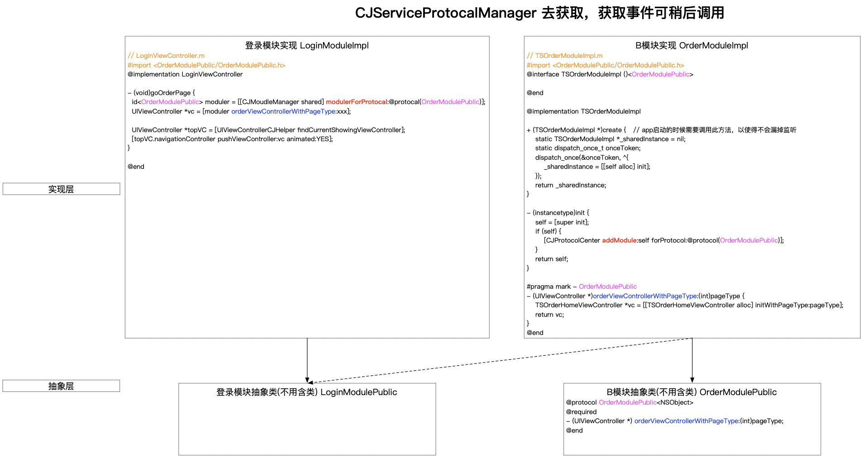Click the '_sharedInstance = [[self alloc] init];' line
Image resolution: width=868 pixels, height=458 pixels.
tap(597, 167)
